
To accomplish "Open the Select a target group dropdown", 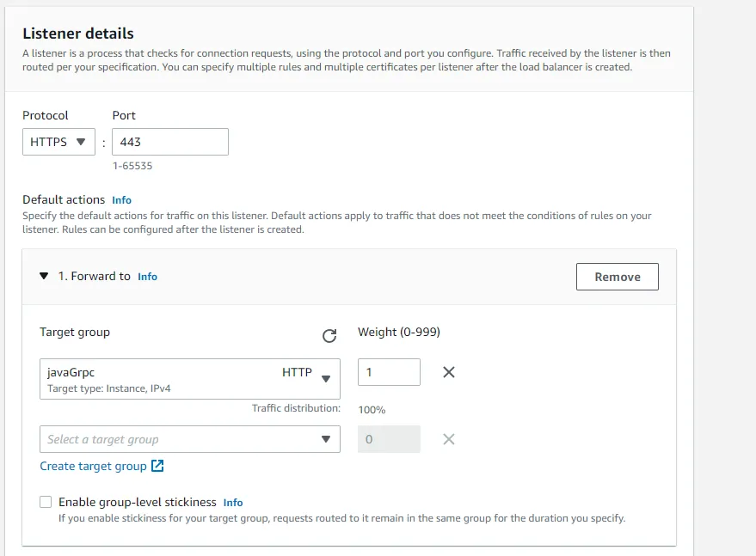I will click(189, 439).
